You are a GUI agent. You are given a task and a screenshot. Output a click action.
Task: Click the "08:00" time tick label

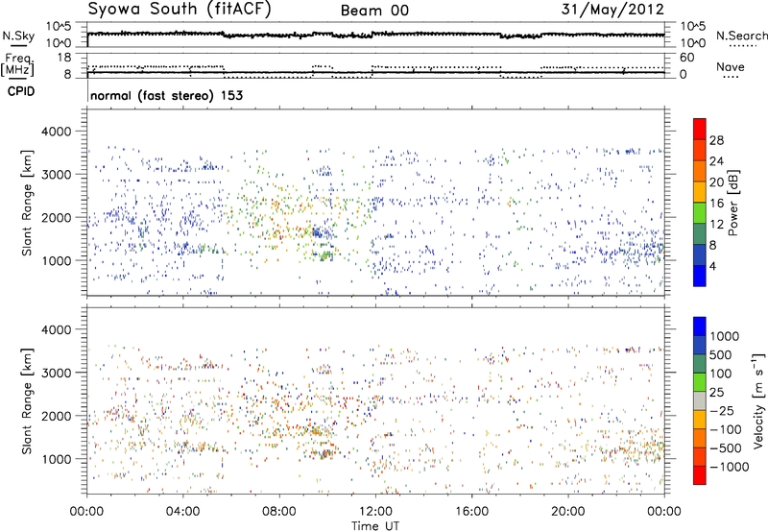click(279, 512)
